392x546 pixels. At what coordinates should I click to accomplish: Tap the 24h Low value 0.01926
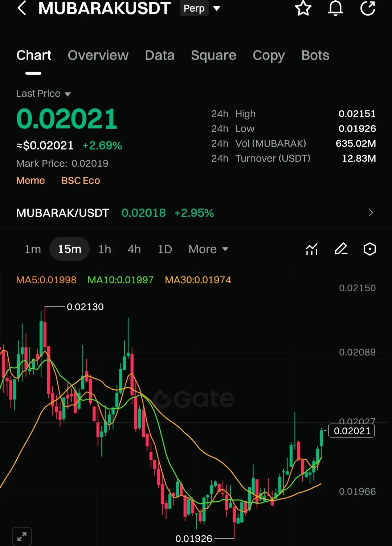tap(357, 129)
